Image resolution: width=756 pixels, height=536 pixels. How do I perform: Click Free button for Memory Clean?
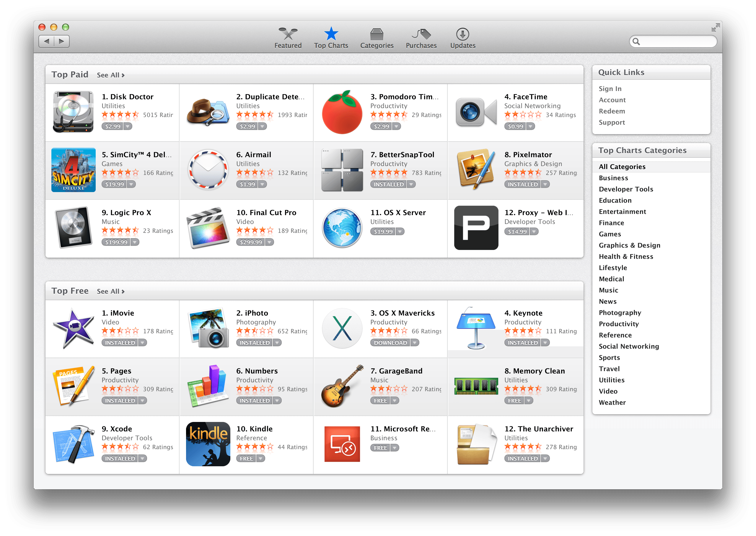(514, 401)
